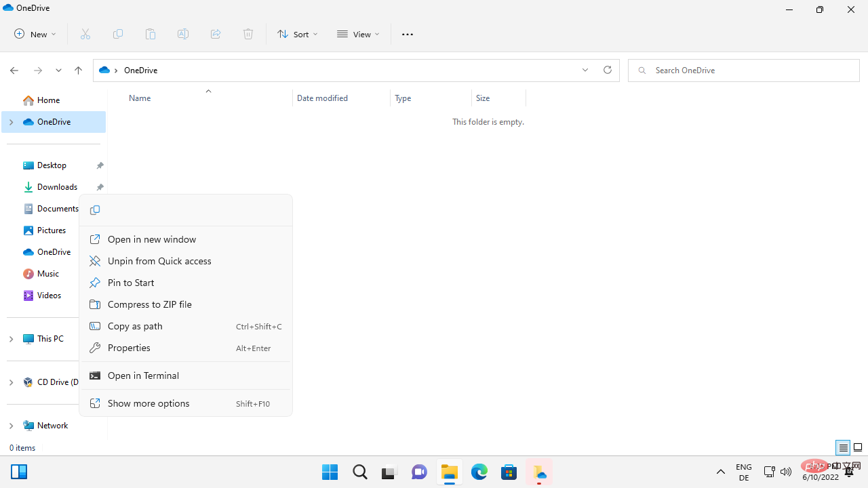This screenshot has width=868, height=488.
Task: Launch Microsoft Edge from taskbar
Action: 479,472
